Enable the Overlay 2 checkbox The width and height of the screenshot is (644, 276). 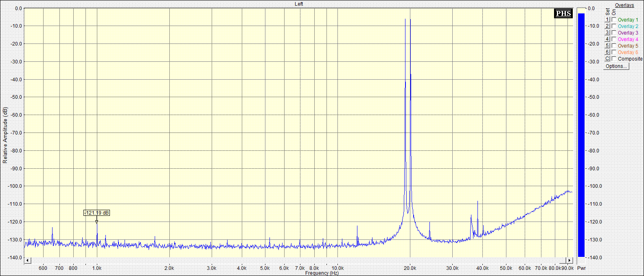[614, 26]
